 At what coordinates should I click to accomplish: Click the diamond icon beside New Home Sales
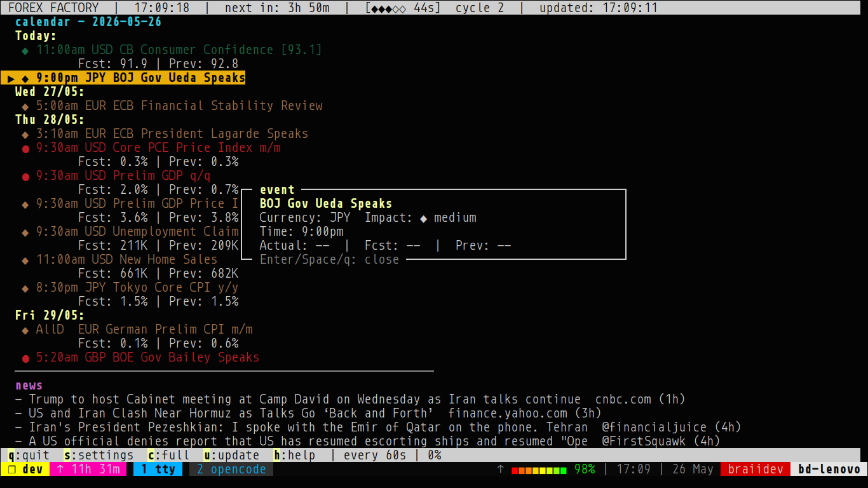click(25, 260)
